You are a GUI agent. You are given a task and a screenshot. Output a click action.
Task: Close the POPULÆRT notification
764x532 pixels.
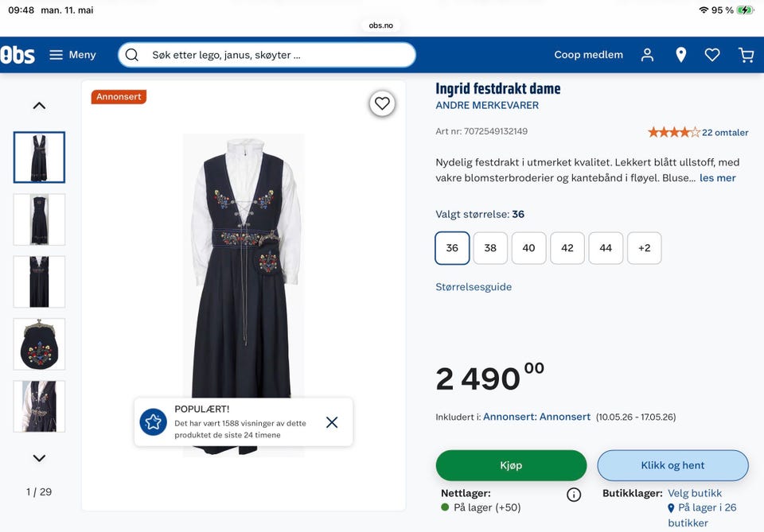[332, 422]
